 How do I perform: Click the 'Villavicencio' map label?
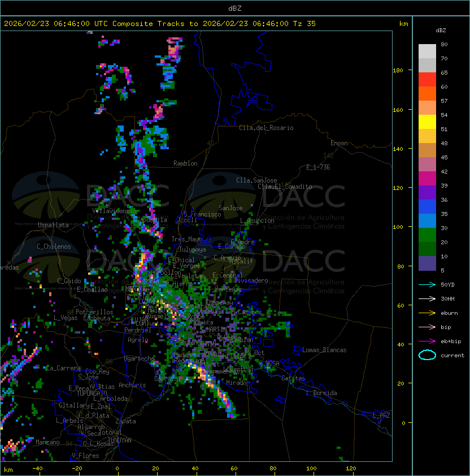tap(114, 211)
